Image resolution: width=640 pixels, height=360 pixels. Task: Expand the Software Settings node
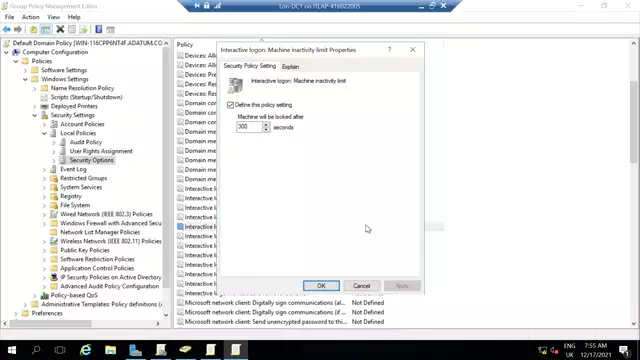25,70
